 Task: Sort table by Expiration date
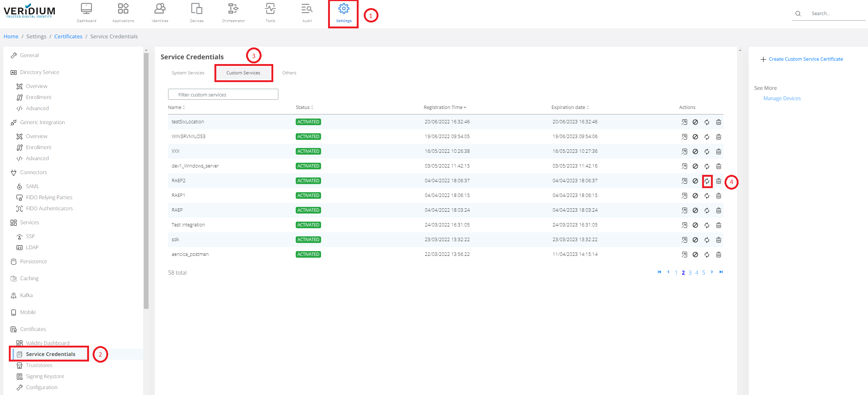click(x=570, y=107)
